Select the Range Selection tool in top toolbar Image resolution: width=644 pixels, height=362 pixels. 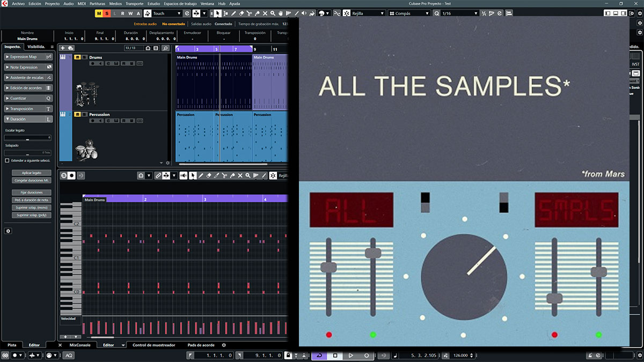pos(226,13)
